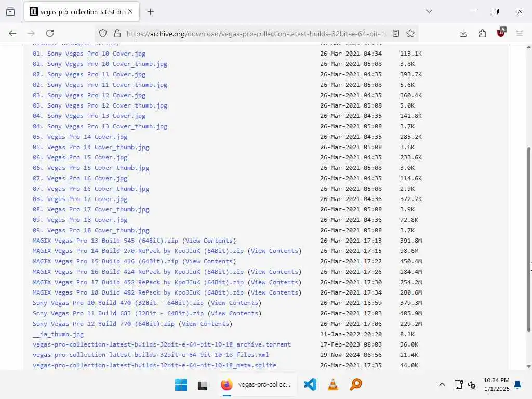Open the uBlock Origin extension icon
This screenshot has width=532, height=399.
501,33
